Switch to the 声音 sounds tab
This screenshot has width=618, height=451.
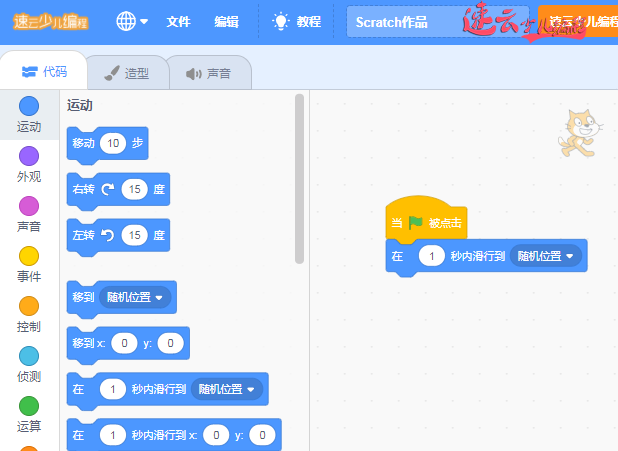coord(208,73)
